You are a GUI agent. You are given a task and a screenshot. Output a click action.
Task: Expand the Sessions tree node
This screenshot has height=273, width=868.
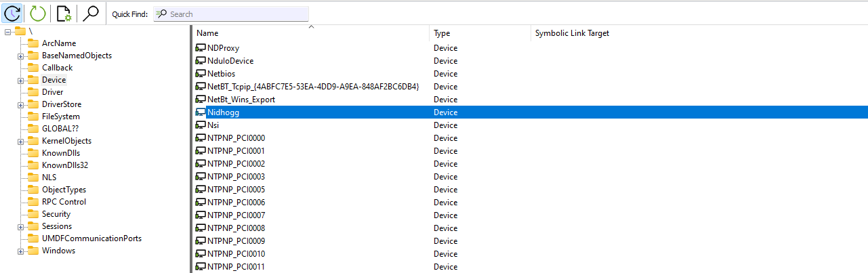21,226
